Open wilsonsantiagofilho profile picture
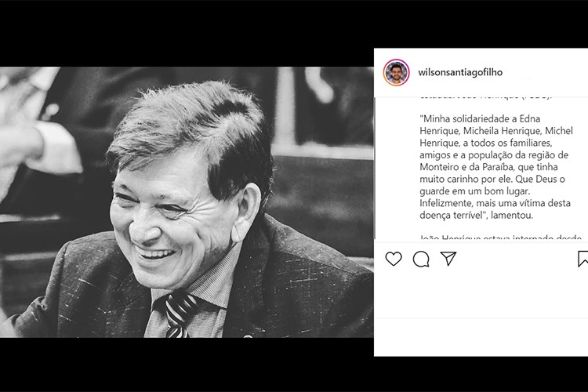The image size is (588, 392). (396, 72)
